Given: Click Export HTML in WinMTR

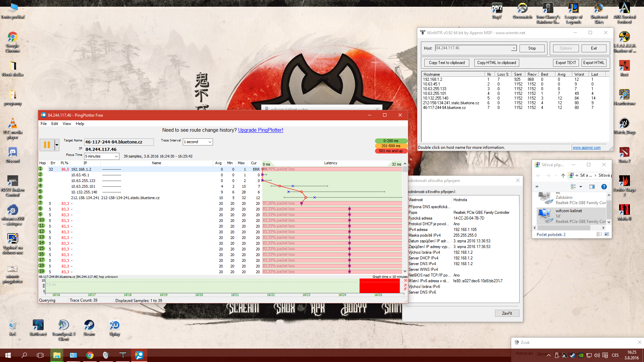Looking at the screenshot, I should [x=593, y=63].
